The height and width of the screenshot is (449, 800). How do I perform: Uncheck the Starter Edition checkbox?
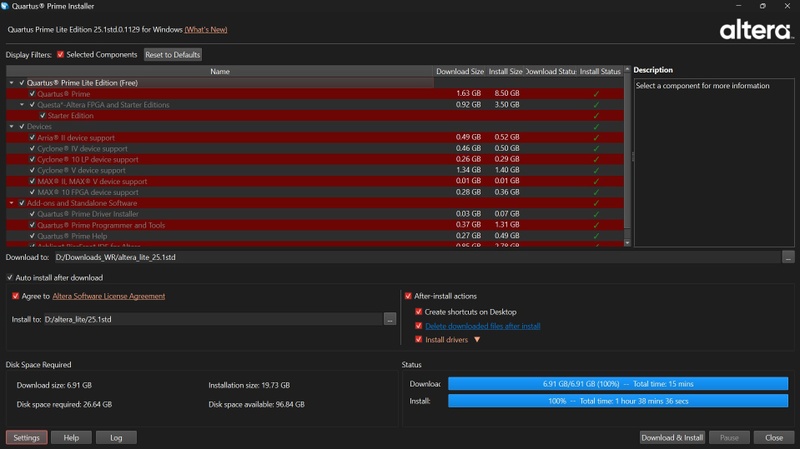(42, 116)
